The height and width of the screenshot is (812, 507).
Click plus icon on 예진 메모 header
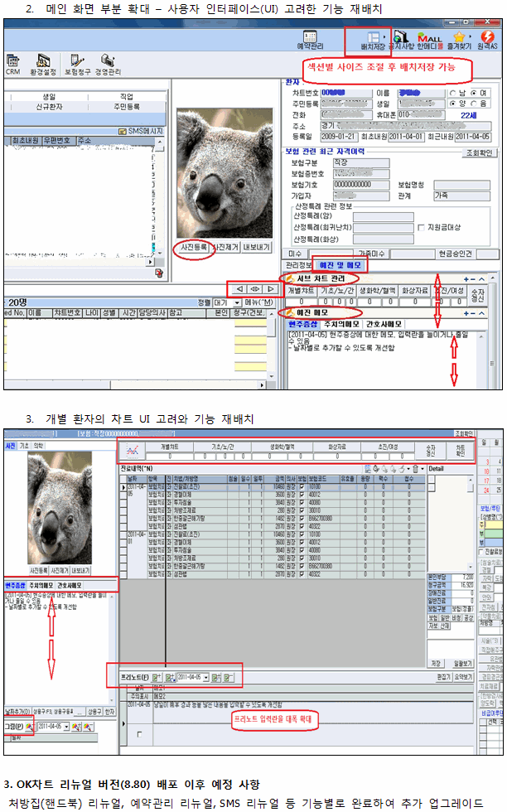pyautogui.click(x=466, y=313)
